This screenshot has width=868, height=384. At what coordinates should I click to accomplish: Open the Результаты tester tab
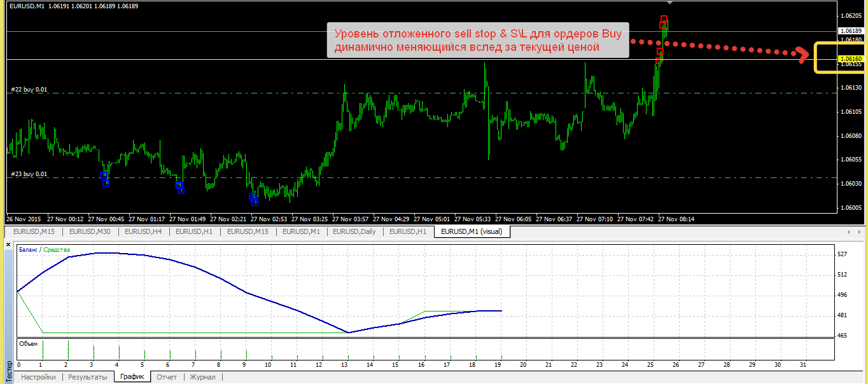click(x=87, y=377)
